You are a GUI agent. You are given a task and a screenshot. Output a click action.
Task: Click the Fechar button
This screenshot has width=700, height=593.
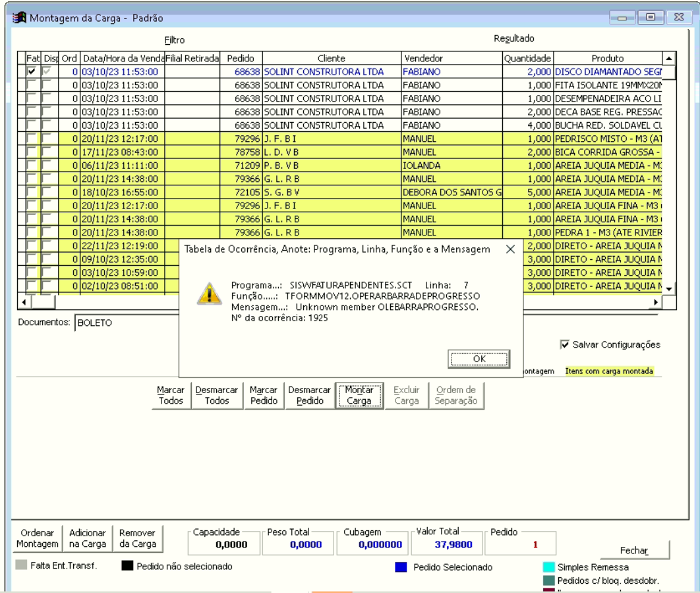tap(634, 550)
